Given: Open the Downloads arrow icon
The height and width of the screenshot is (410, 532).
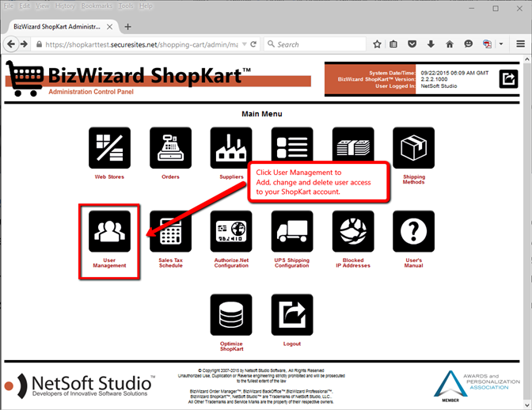Looking at the screenshot, I should click(x=431, y=44).
